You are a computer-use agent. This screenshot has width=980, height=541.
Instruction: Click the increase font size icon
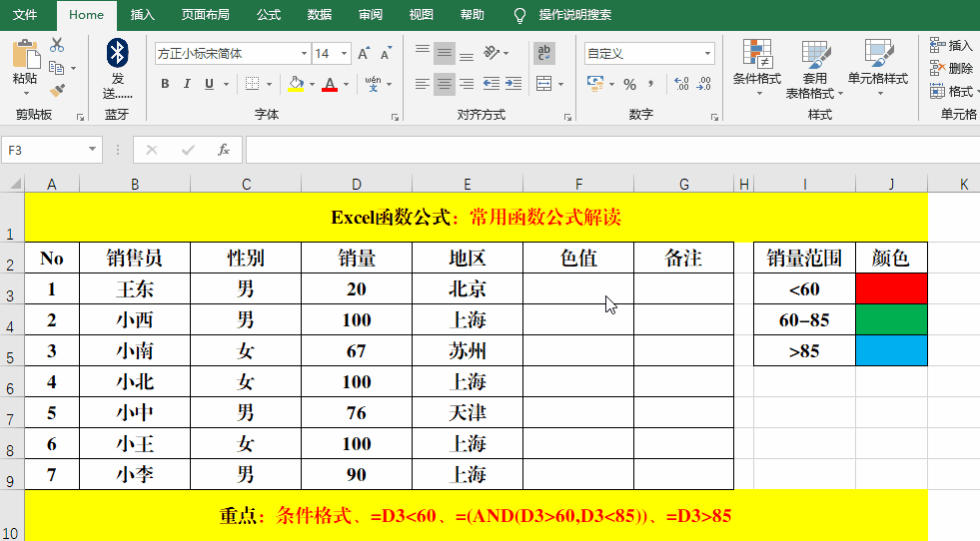(364, 54)
